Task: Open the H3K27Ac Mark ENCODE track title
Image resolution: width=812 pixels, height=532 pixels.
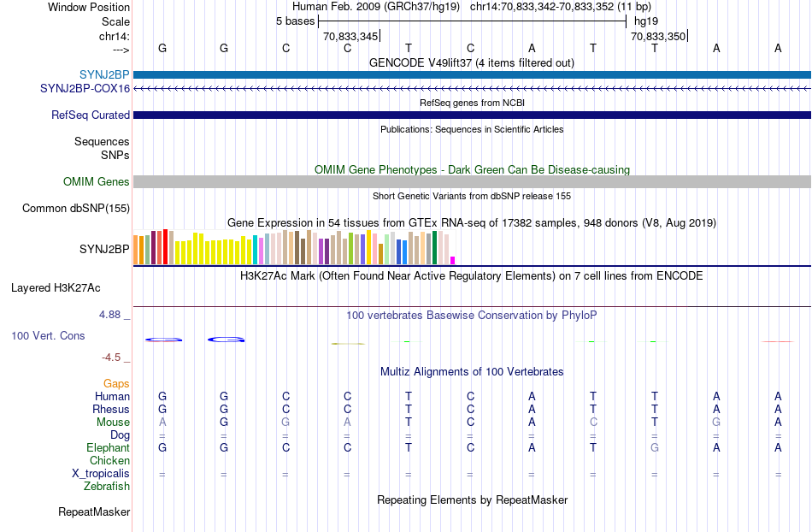Action: point(471,275)
